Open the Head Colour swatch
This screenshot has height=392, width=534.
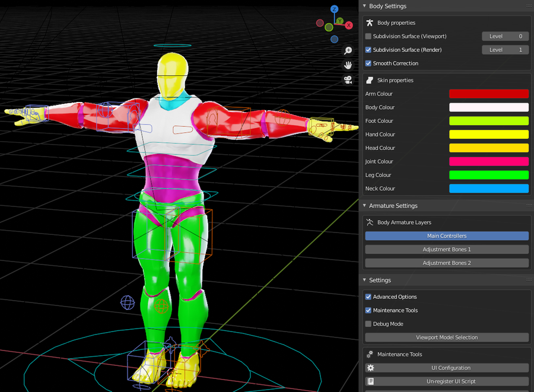point(489,148)
